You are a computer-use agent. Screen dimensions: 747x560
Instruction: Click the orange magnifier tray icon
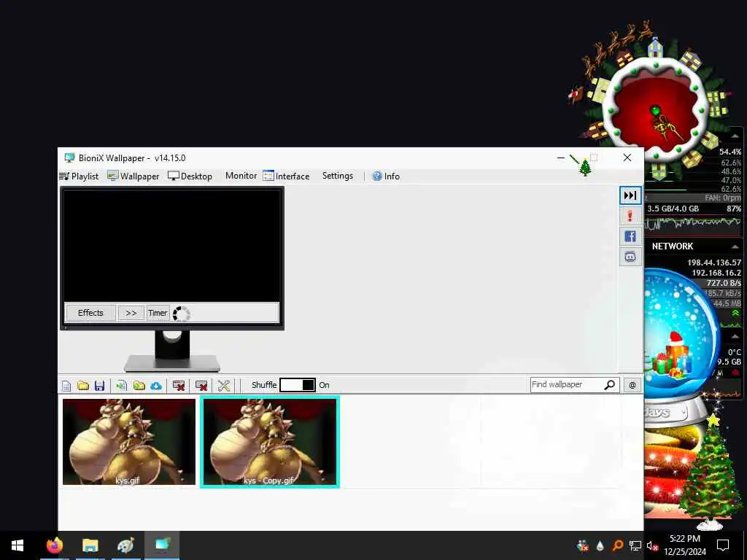(617, 545)
